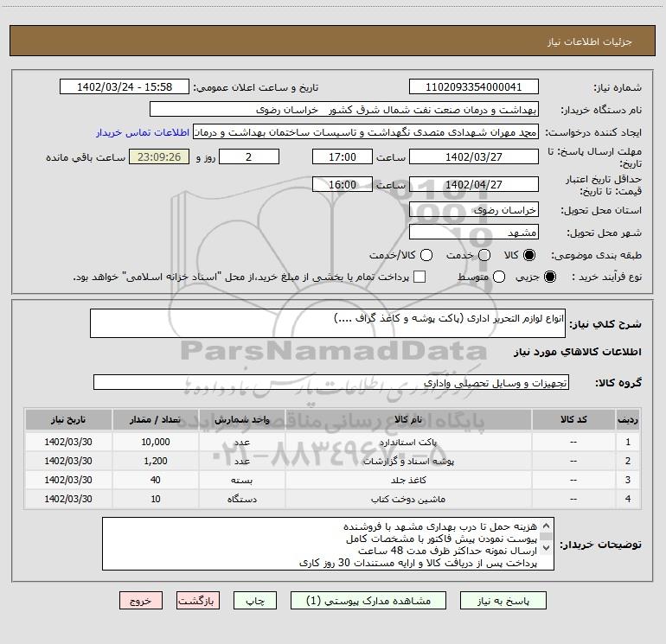Open مشاهده مدارک پیوستی (1) button
The image size is (666, 644).
[x=368, y=601]
